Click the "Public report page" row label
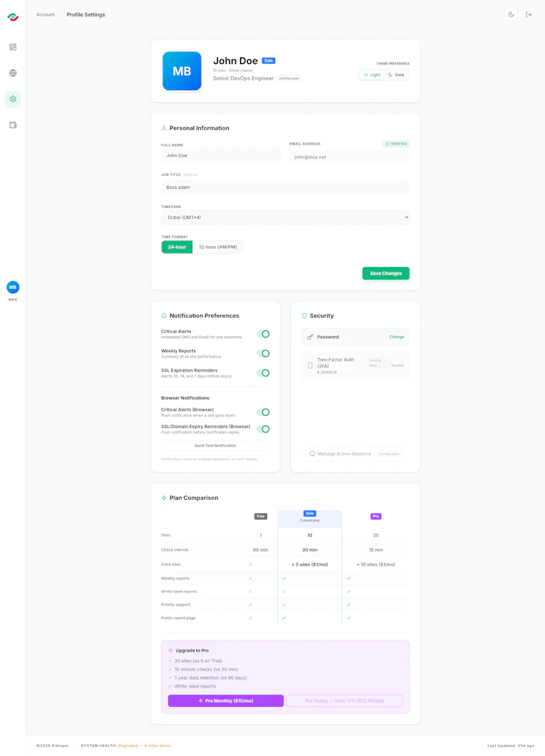 pyautogui.click(x=178, y=618)
